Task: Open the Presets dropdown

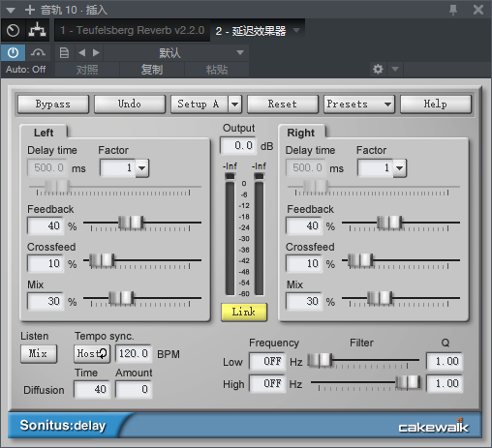Action: click(359, 105)
